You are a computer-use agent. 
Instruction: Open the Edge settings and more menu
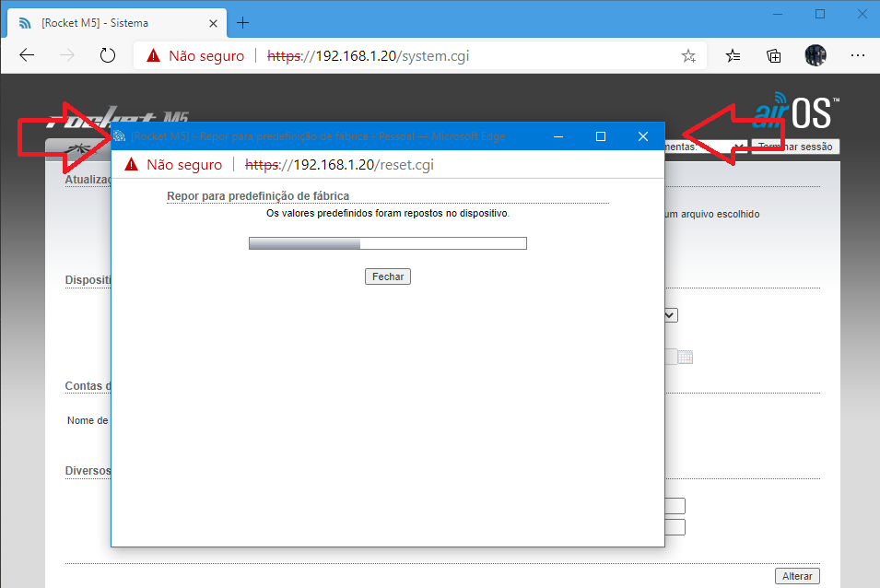point(858,55)
